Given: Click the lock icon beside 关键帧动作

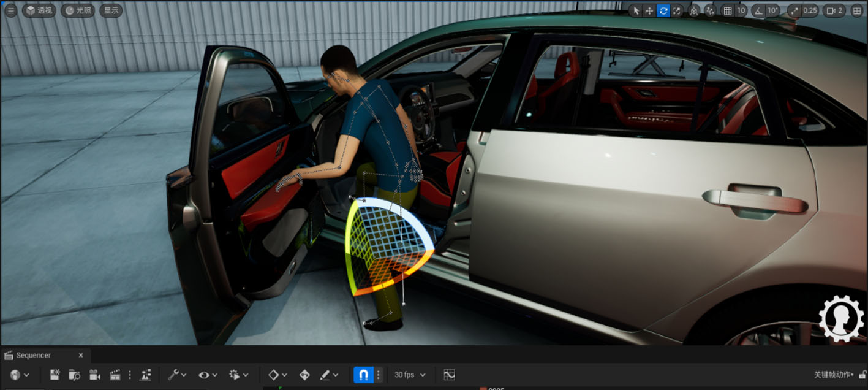Looking at the screenshot, I should click(x=862, y=375).
